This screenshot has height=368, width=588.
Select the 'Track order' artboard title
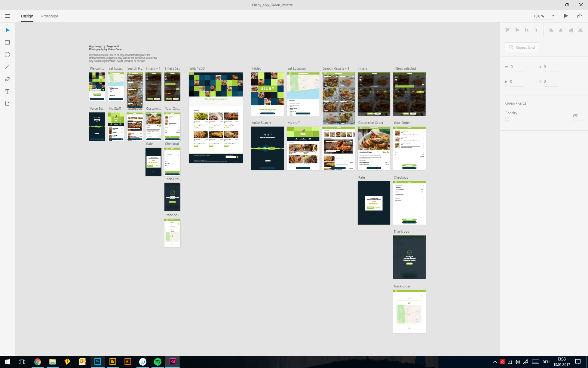[402, 286]
